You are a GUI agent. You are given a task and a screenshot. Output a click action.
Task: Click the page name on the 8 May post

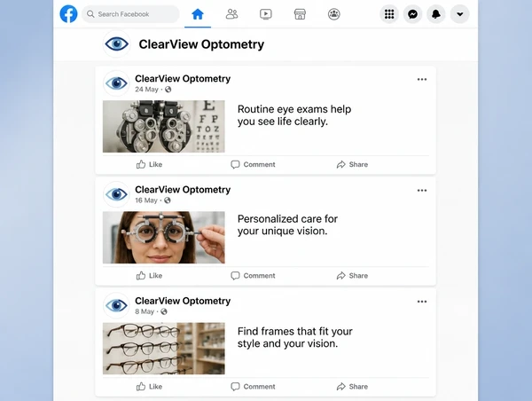click(183, 301)
